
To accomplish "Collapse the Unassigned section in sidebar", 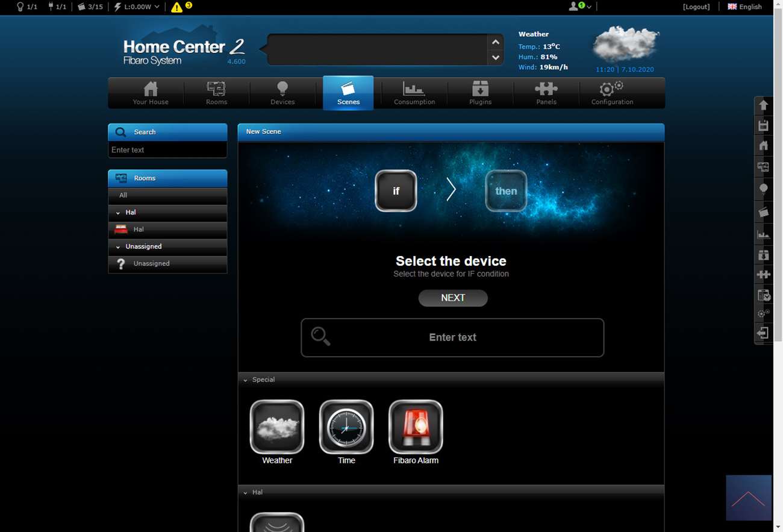I will (x=118, y=247).
